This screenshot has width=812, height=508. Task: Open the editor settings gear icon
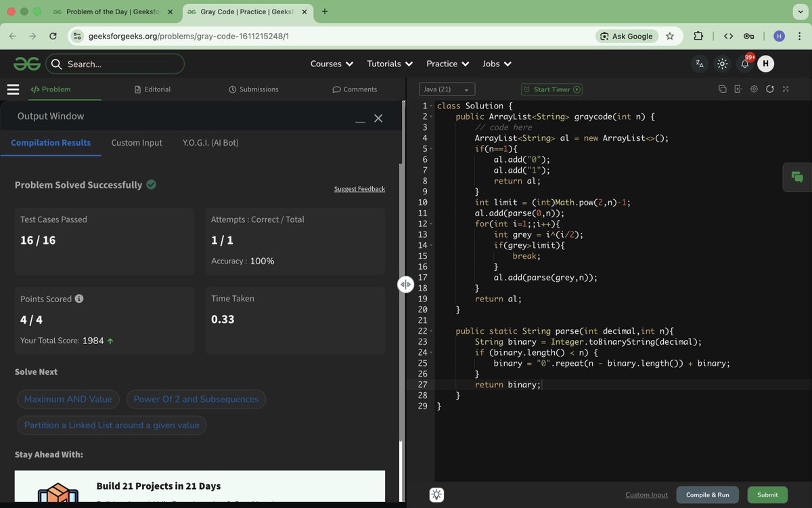[754, 89]
